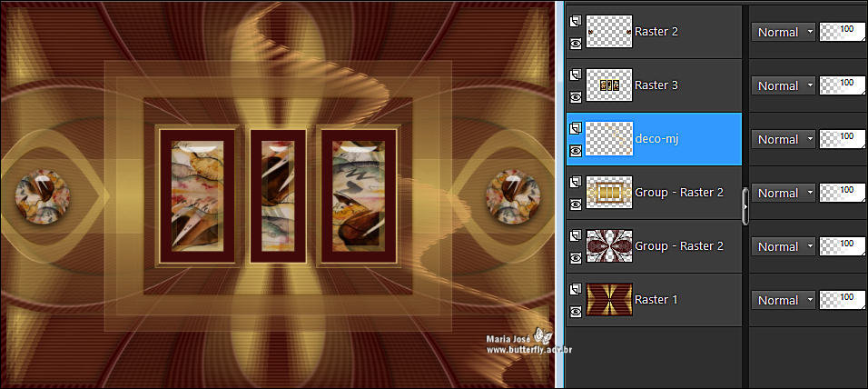Adjust the opacity slider of Raster 2
The width and height of the screenshot is (868, 389).
(843, 32)
